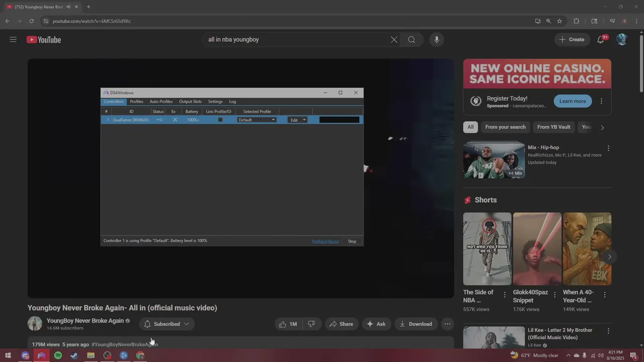Open the Auto Profiles tab
Screen dimensions: 644x362
coord(161,102)
